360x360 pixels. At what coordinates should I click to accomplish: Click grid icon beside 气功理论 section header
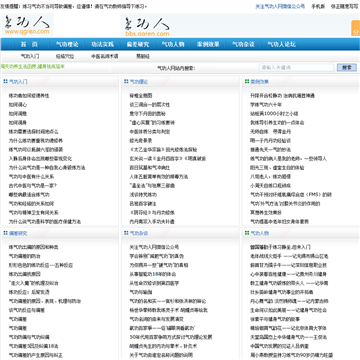[x=126, y=81]
